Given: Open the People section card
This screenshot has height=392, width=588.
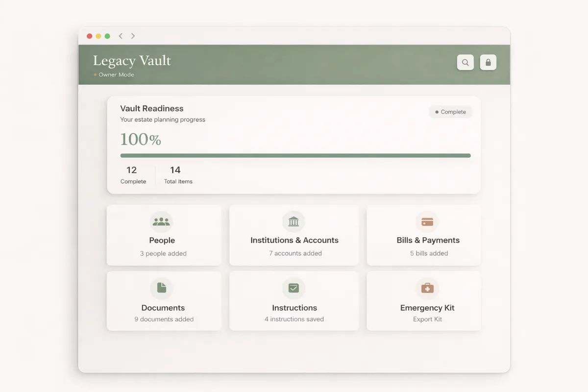Looking at the screenshot, I should coord(164,235).
